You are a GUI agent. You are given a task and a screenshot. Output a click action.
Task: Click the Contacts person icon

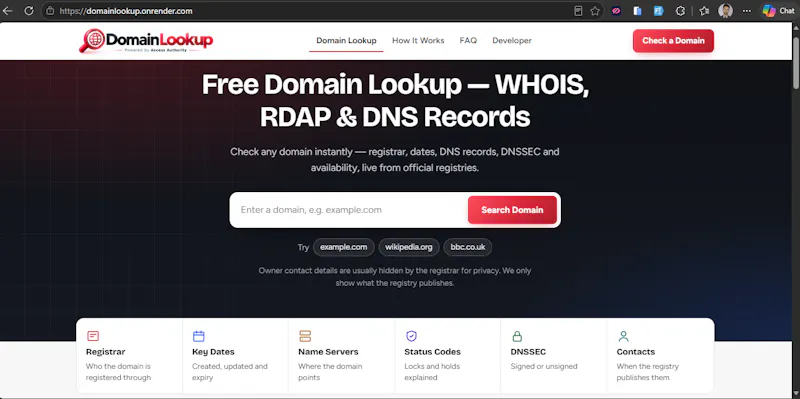pos(623,336)
